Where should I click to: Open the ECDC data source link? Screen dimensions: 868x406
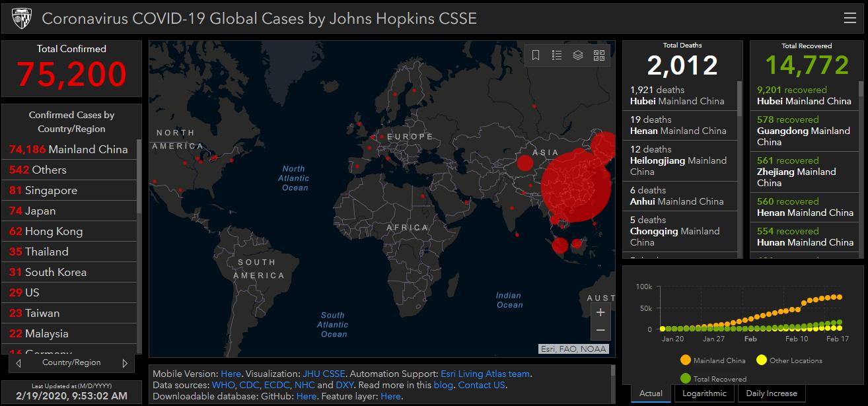click(x=276, y=385)
